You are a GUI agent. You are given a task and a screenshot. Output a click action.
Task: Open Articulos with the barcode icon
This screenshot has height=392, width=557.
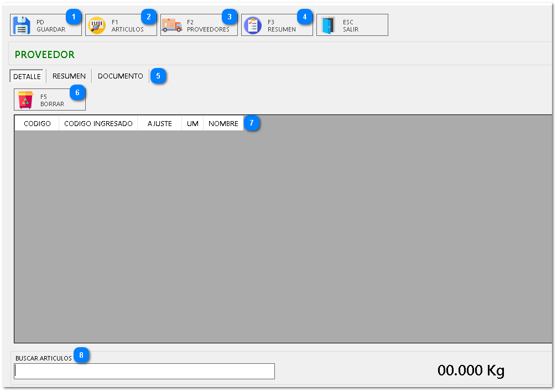97,25
